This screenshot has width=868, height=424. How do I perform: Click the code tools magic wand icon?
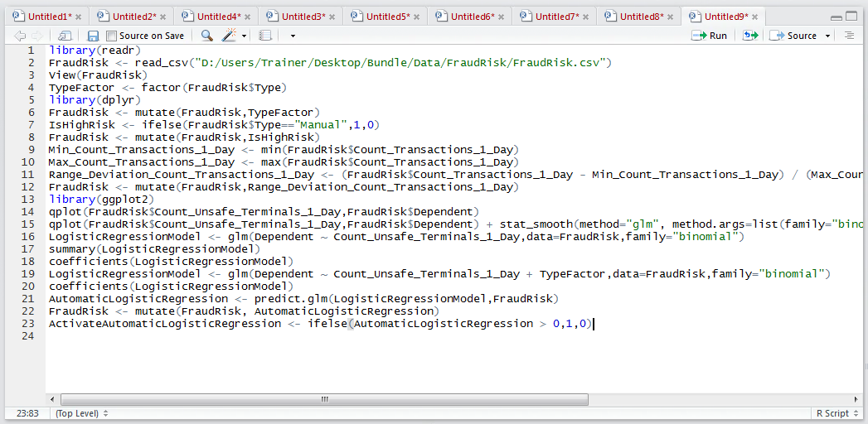pos(229,36)
